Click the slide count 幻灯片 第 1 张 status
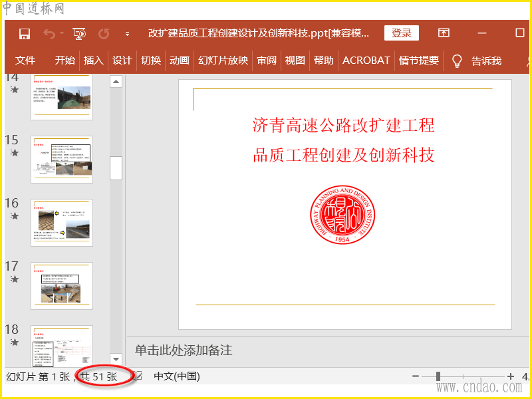The height and width of the screenshot is (399, 532). point(38,377)
